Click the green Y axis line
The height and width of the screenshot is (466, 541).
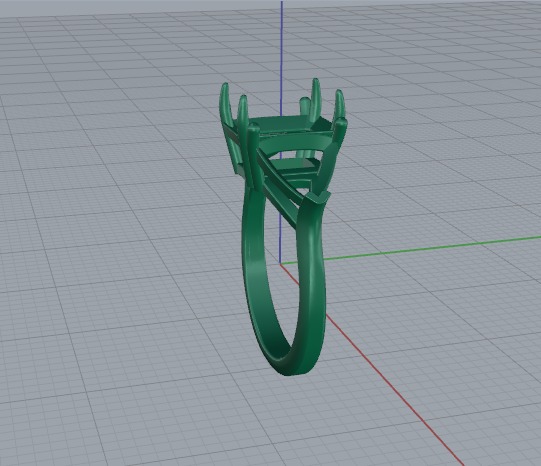tap(431, 247)
